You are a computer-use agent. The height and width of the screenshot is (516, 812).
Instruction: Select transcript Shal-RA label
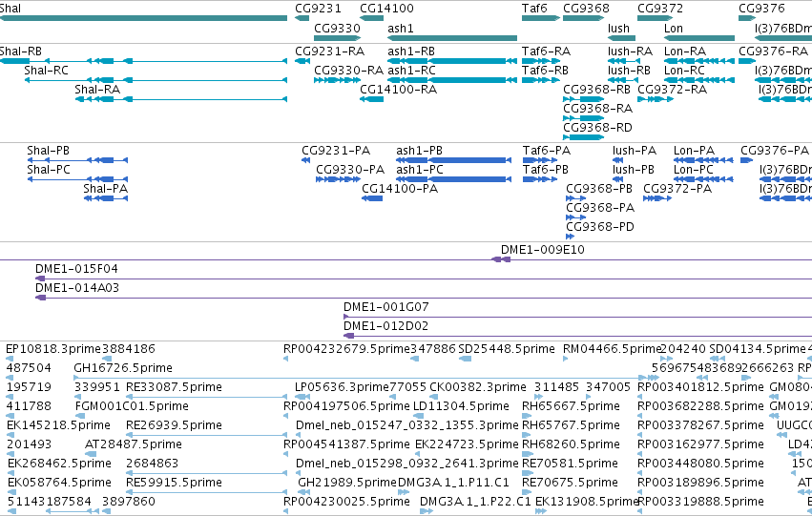click(97, 90)
